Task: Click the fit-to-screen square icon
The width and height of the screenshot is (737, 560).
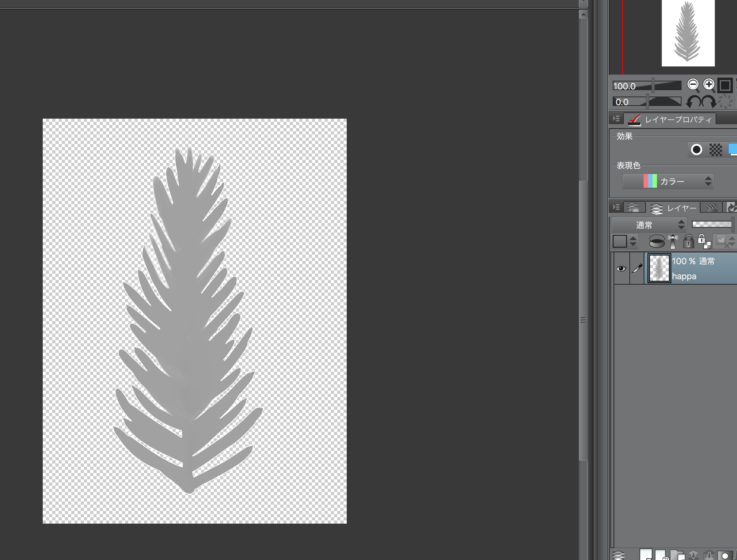Action: coord(725,85)
